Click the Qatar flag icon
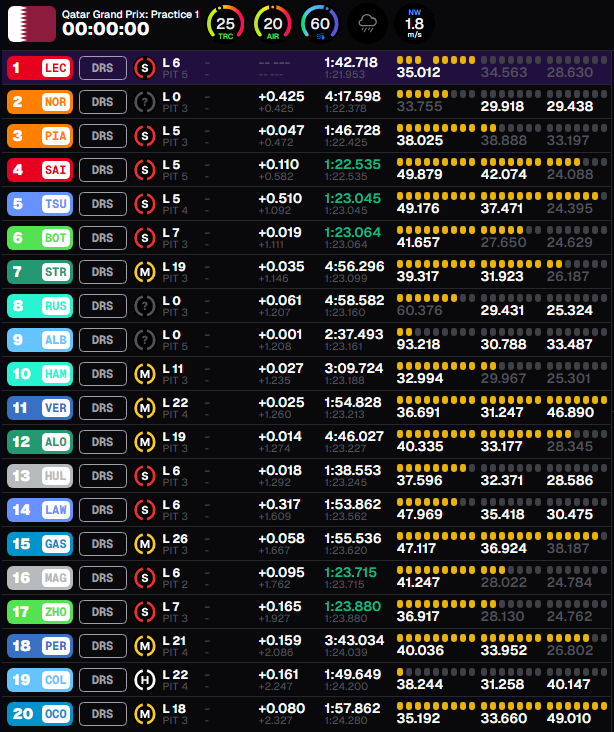Viewport: 614px width, 732px height. pos(32,24)
